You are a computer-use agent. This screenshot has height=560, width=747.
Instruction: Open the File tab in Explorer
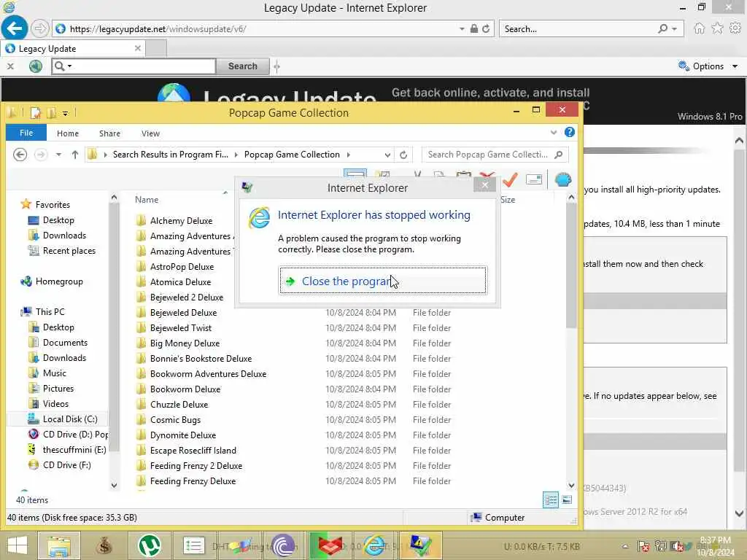pyautogui.click(x=26, y=133)
